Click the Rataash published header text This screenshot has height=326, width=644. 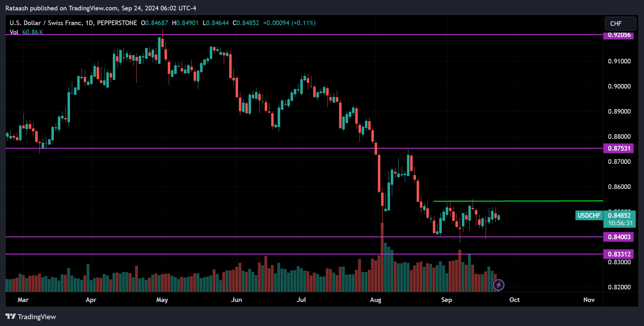pos(101,8)
